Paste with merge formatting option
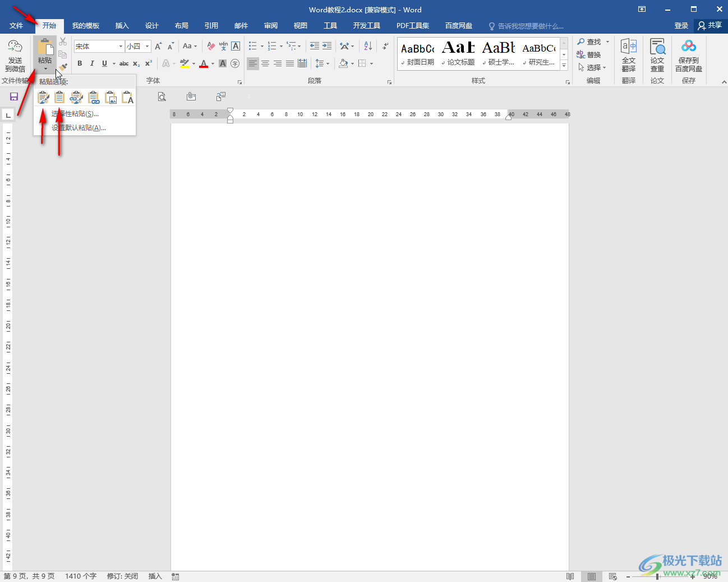Viewport: 728px width, 582px height. [x=59, y=98]
